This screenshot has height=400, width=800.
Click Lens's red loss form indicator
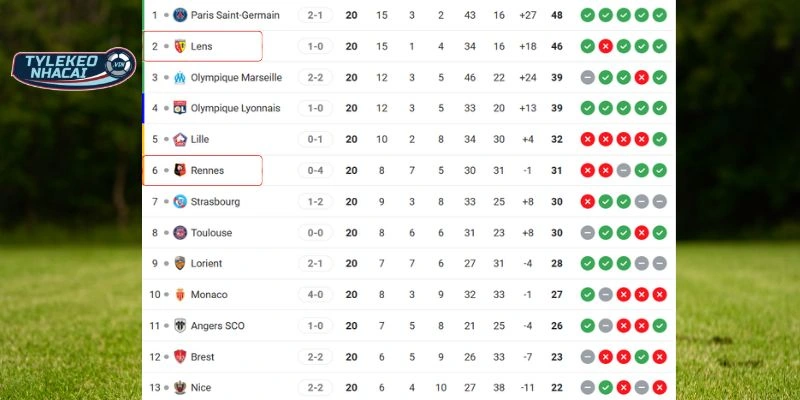coord(605,46)
